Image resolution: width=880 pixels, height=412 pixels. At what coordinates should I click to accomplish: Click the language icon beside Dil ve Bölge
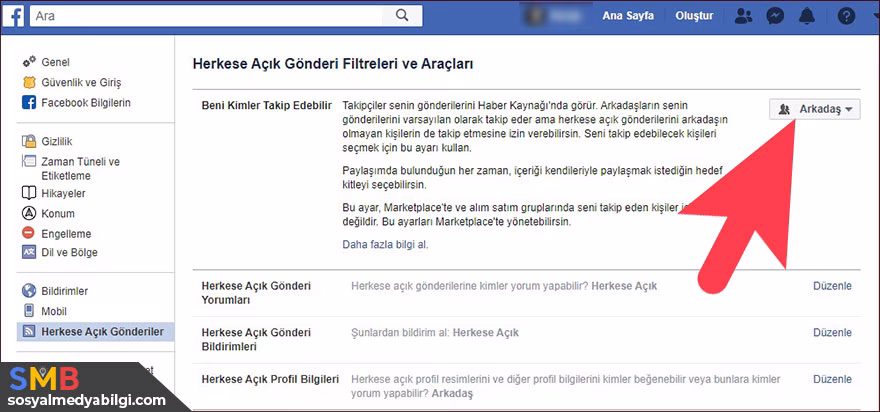pyautogui.click(x=29, y=252)
